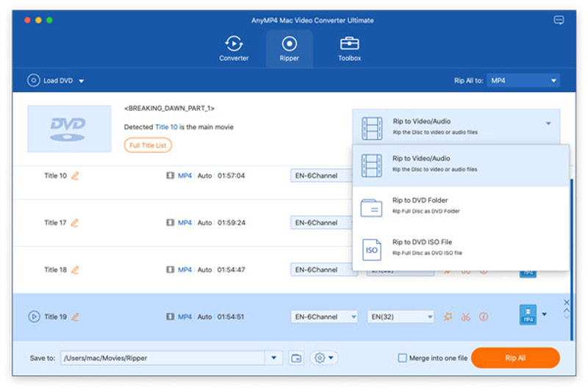
Task: Move Title 19 up with the arrow
Action: tap(567, 310)
